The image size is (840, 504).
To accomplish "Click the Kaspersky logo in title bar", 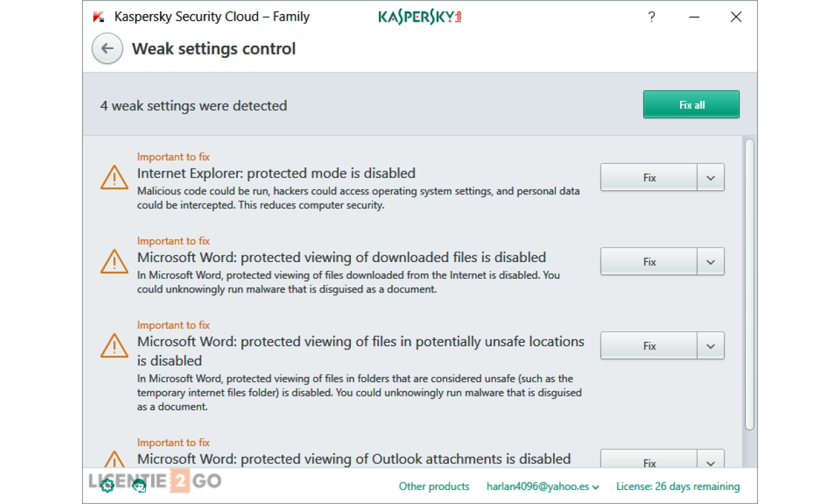I will [419, 17].
